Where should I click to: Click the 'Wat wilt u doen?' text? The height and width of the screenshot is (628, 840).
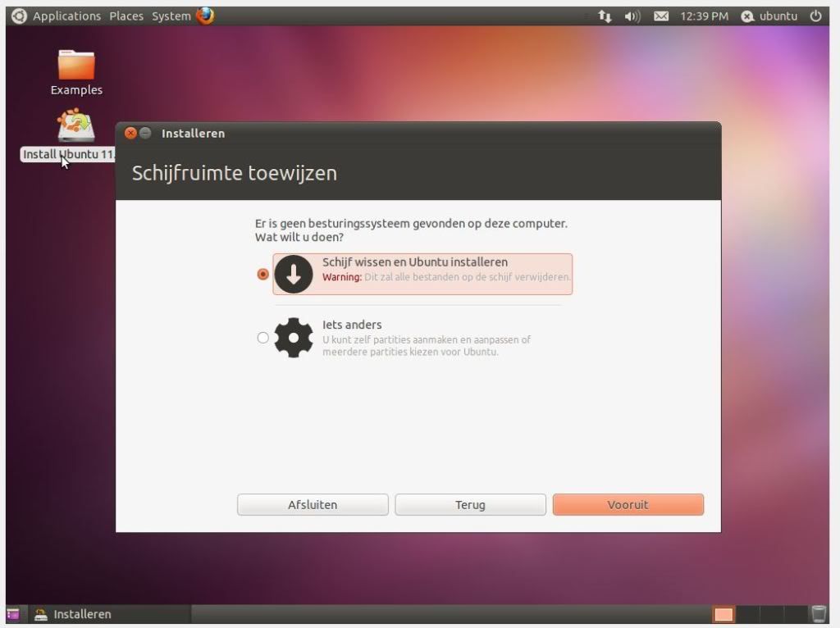299,237
